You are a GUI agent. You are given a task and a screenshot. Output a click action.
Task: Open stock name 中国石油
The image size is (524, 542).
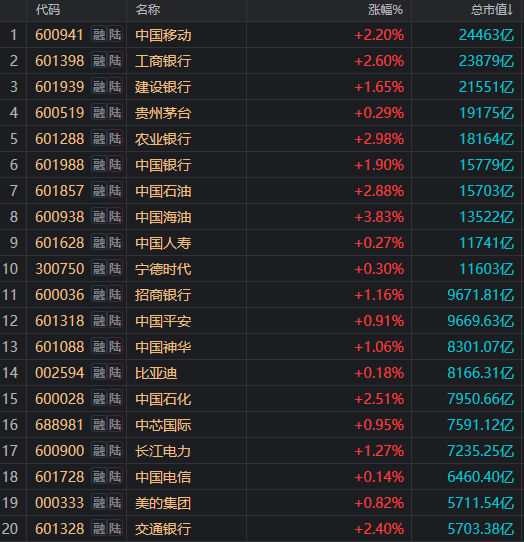pos(163,191)
